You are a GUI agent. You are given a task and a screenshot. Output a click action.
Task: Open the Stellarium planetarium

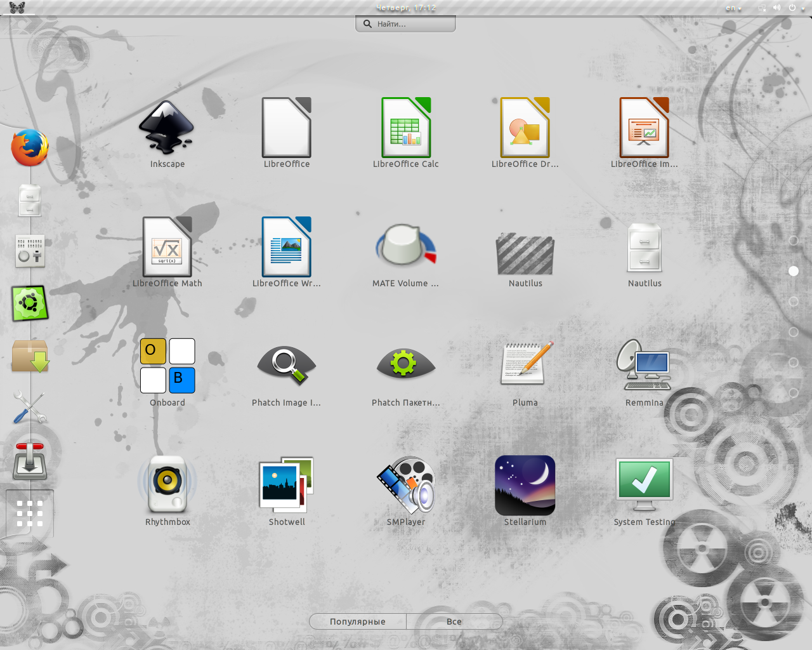coord(525,485)
